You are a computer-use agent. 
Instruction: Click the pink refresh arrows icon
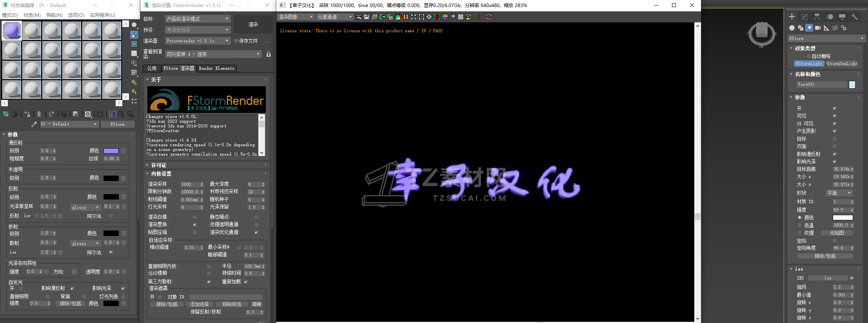point(488,17)
